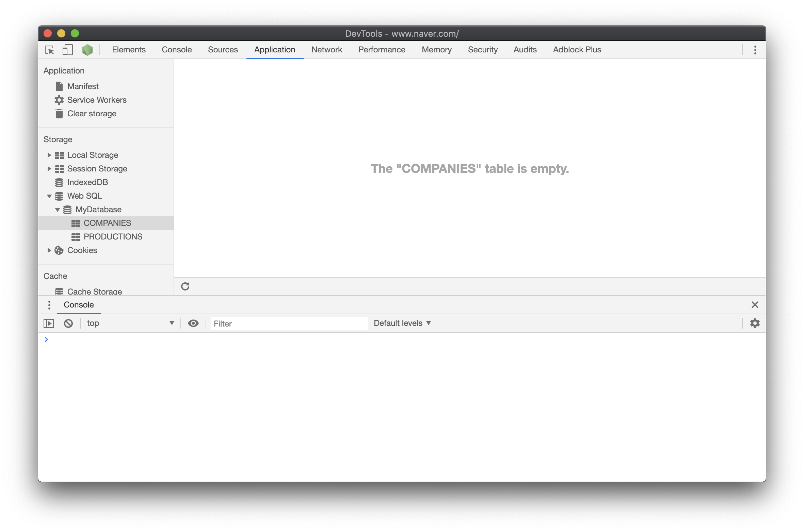Switch to the Elements tab
This screenshot has width=804, height=532.
pos(129,50)
